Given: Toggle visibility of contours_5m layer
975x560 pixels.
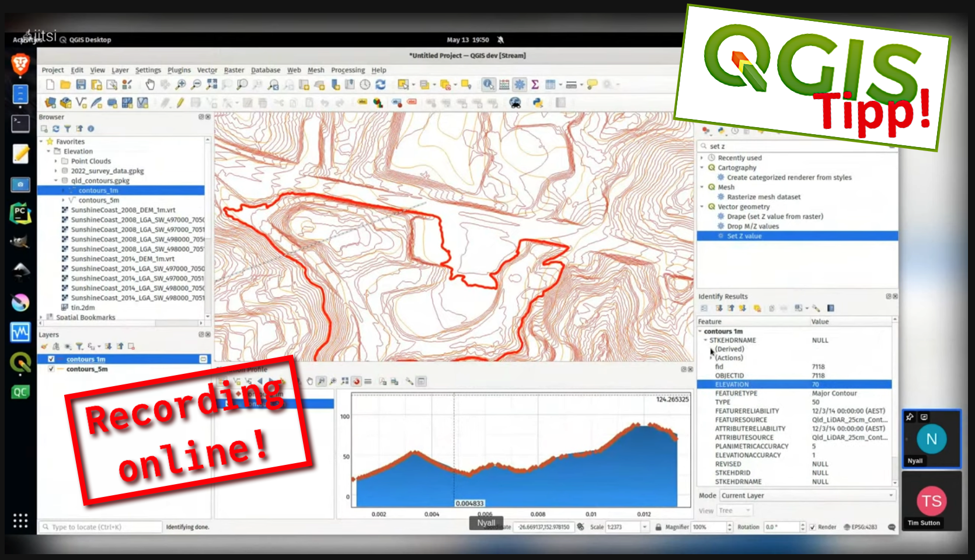Looking at the screenshot, I should 51,369.
